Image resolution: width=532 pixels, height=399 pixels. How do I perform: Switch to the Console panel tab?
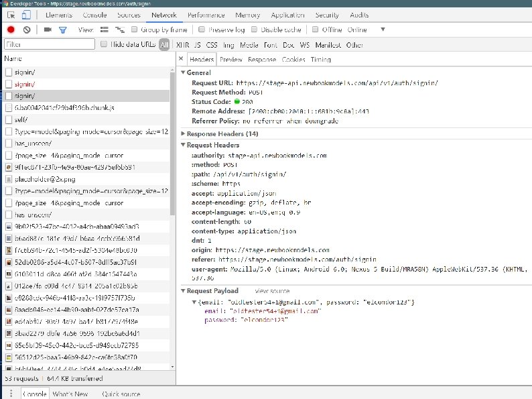pyautogui.click(x=94, y=15)
